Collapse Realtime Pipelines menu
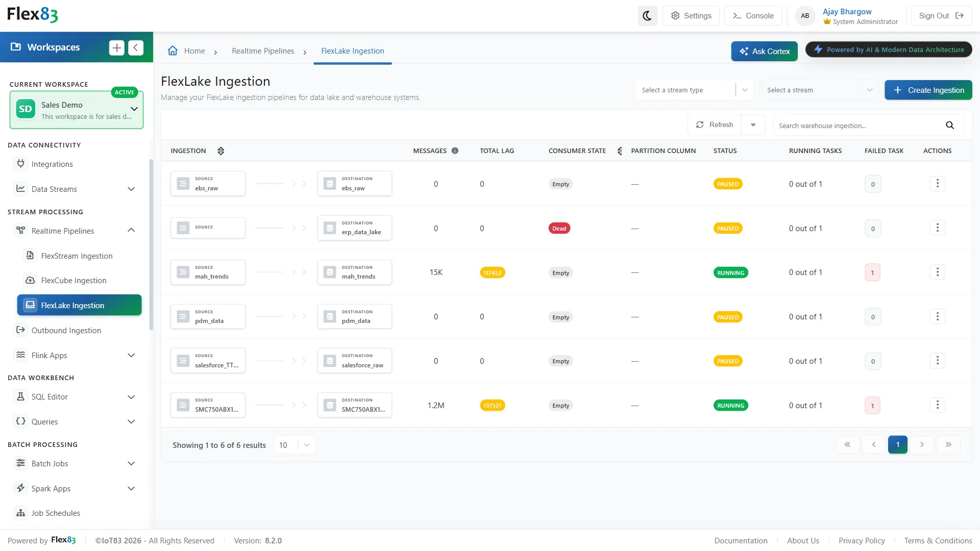The image size is (980, 551). click(x=131, y=231)
